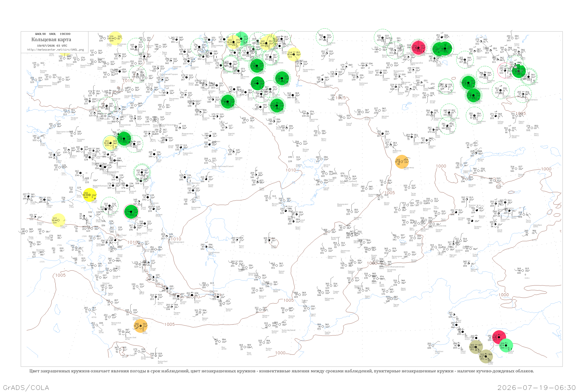The width and height of the screenshot is (588, 392).
Task: Click the timestamp "2026-07-19-06:30"
Action: [537, 387]
